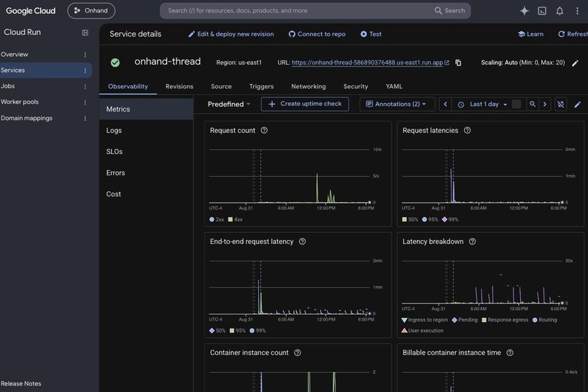Click the search resources input field
Image resolution: width=588 pixels, height=392 pixels.
(x=300, y=11)
